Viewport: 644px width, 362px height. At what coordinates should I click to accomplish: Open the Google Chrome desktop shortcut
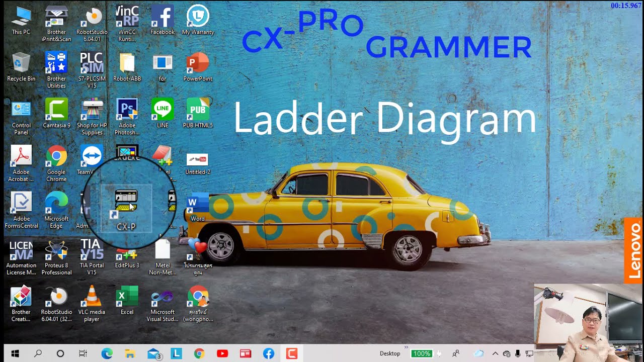click(x=56, y=163)
